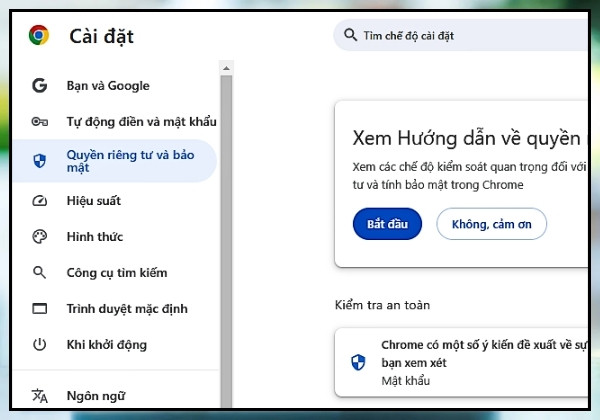Focus the Tìm chế độ cài đặt search field
Image resolution: width=600 pixels, height=420 pixels.
[461, 35]
